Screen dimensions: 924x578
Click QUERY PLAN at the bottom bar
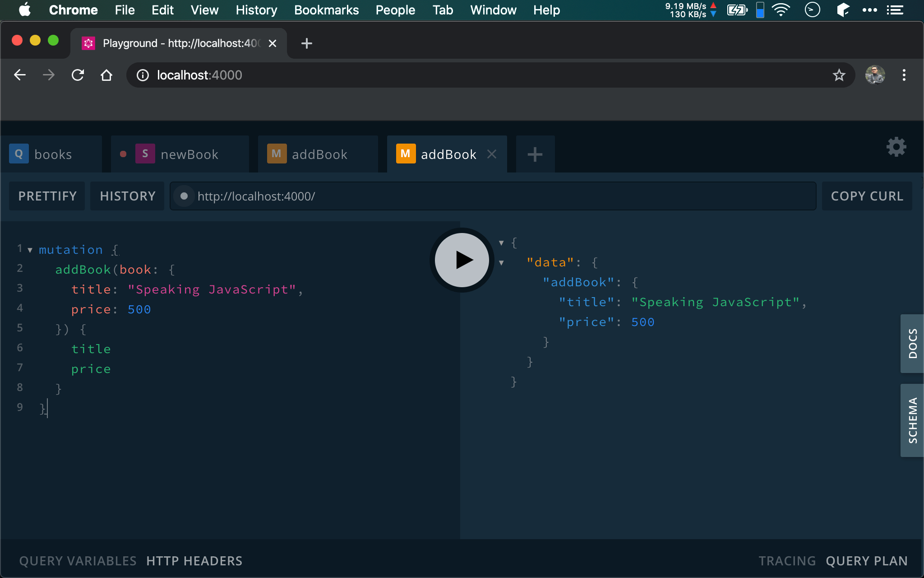(x=867, y=560)
